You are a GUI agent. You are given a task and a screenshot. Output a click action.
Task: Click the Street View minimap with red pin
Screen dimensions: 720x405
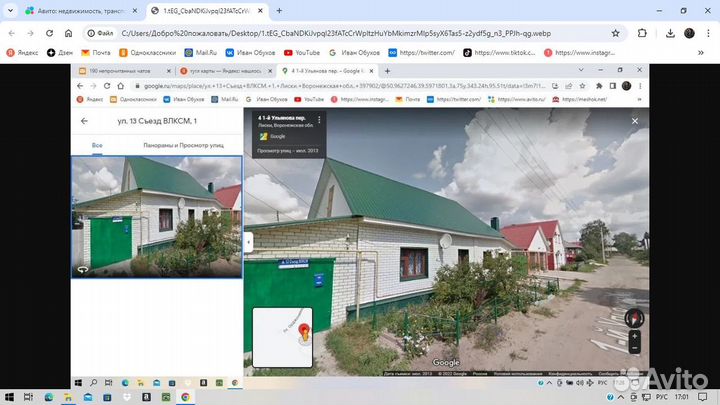click(x=282, y=338)
